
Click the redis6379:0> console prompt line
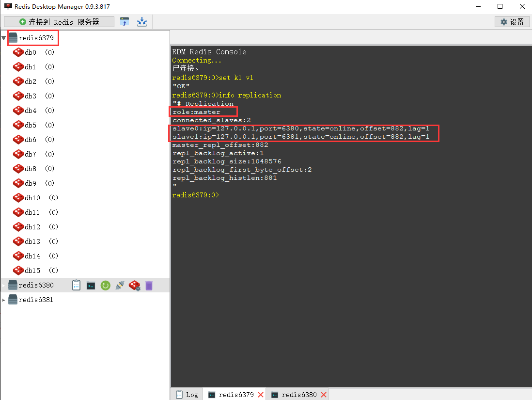coord(195,195)
